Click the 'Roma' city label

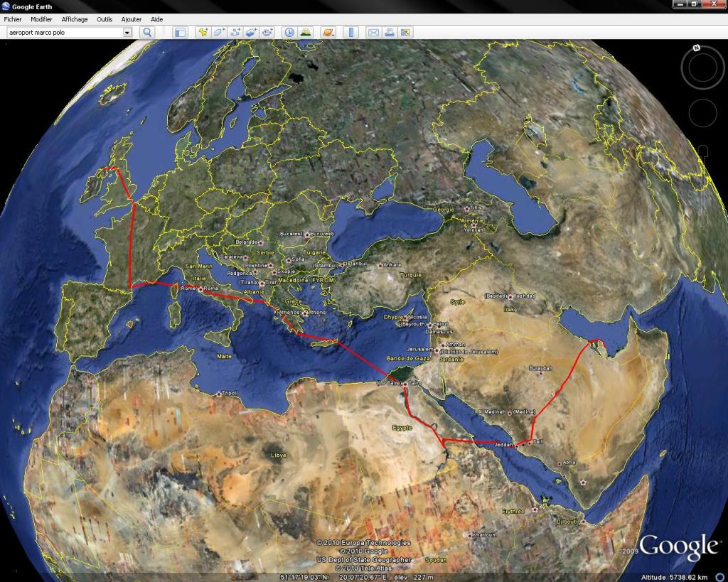pos(210,289)
